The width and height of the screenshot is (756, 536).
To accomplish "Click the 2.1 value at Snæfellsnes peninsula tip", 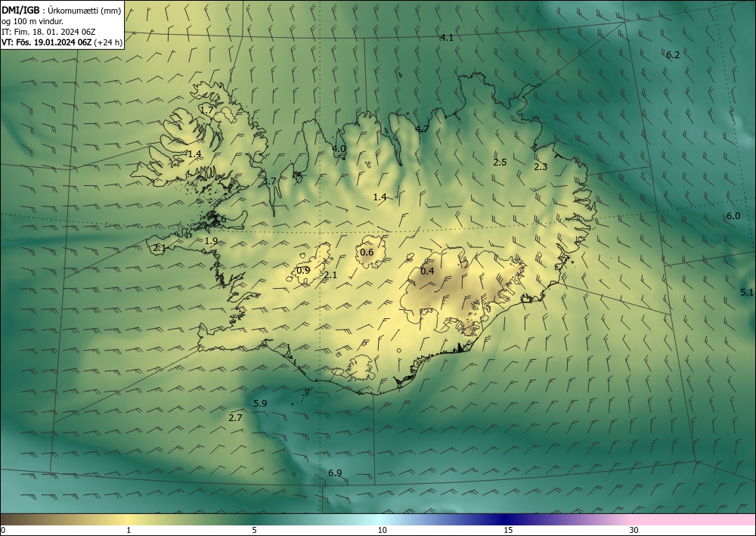I will click(159, 248).
